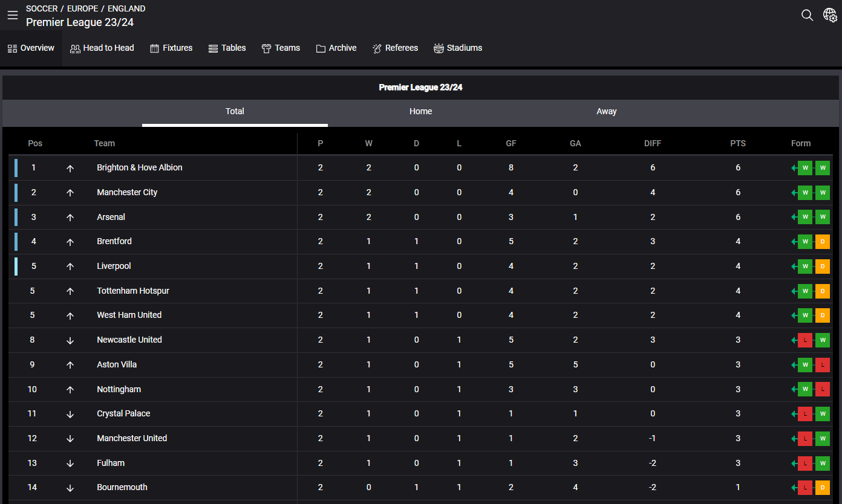Click Crystal Palace's green W form badge
Image resolution: width=842 pixels, height=504 pixels.
click(x=823, y=414)
